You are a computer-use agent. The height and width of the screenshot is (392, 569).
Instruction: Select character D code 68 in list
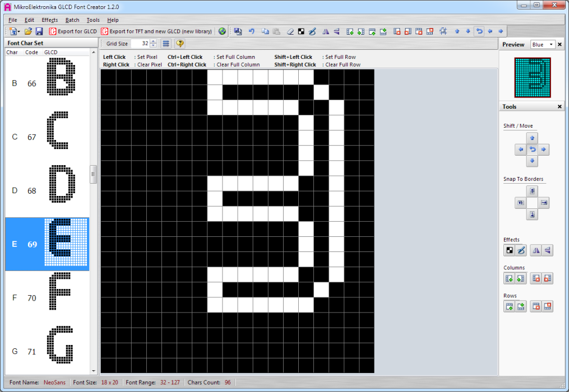47,191
